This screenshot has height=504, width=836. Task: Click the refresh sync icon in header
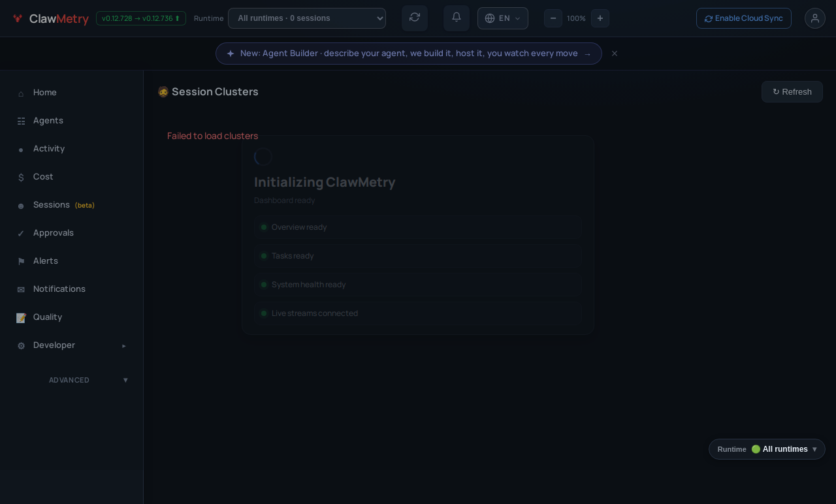click(415, 18)
